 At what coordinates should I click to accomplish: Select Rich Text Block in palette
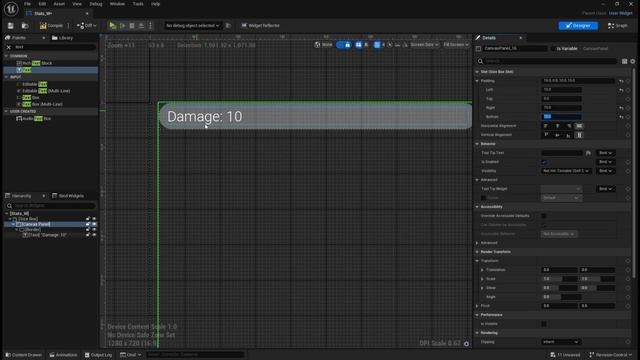point(35,63)
